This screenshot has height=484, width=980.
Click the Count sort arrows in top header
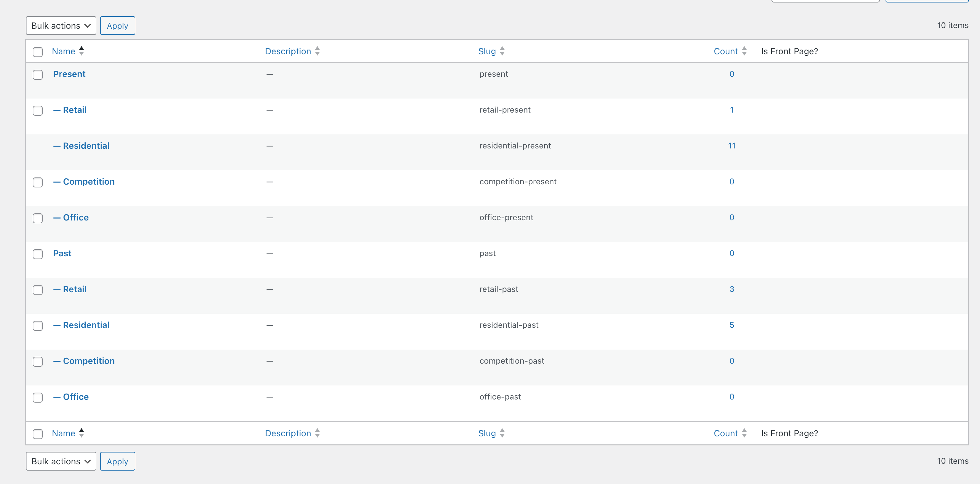tap(744, 51)
